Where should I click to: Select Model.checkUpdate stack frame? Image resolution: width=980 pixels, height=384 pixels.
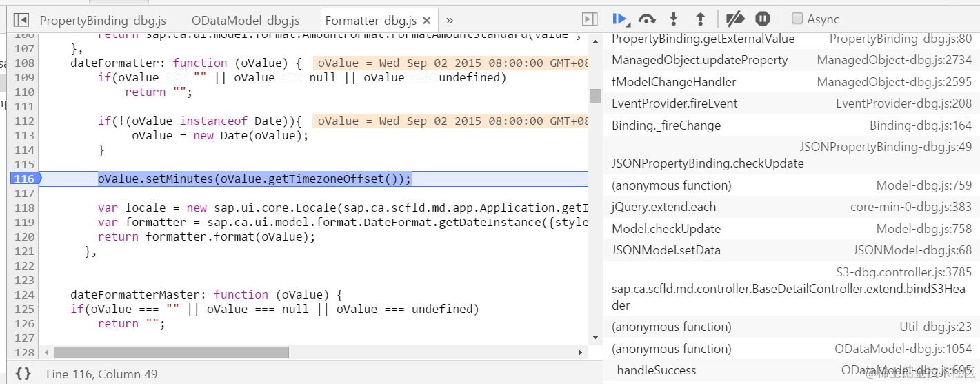pos(666,229)
